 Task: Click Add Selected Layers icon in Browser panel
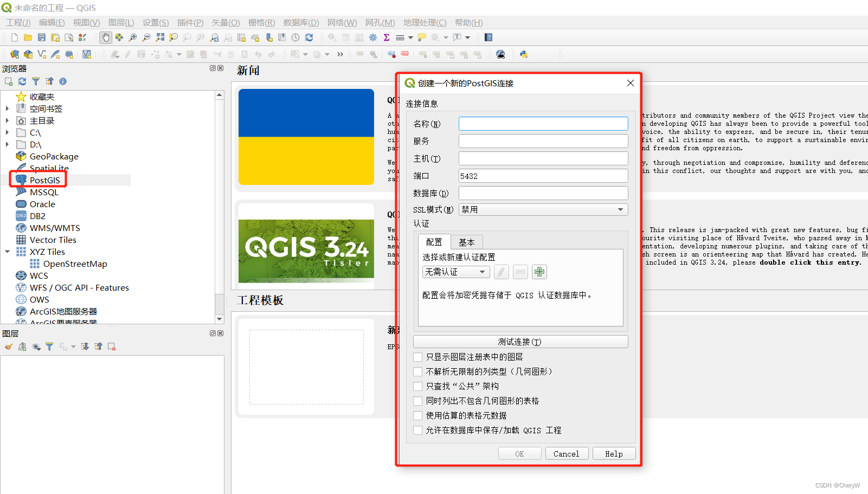click(x=9, y=81)
